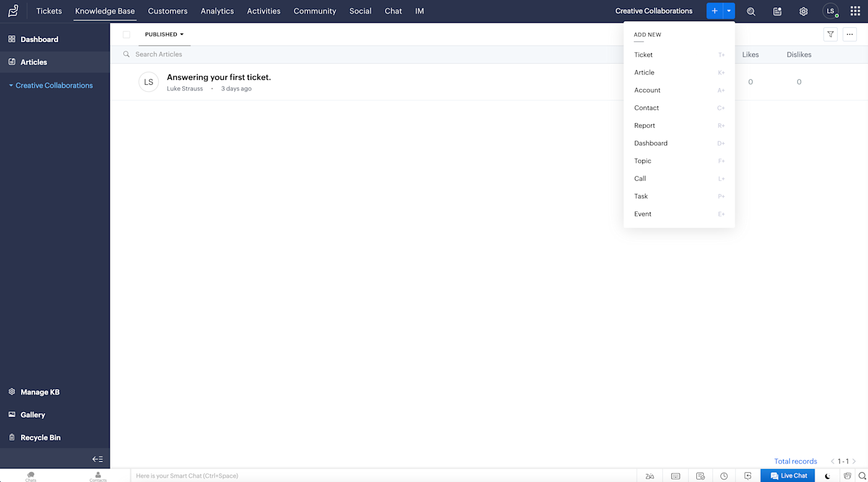
Task: Select Report in Add New menu
Action: pos(679,126)
